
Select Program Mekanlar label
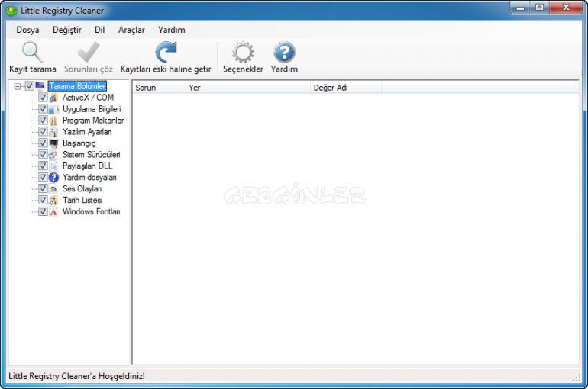(x=93, y=121)
